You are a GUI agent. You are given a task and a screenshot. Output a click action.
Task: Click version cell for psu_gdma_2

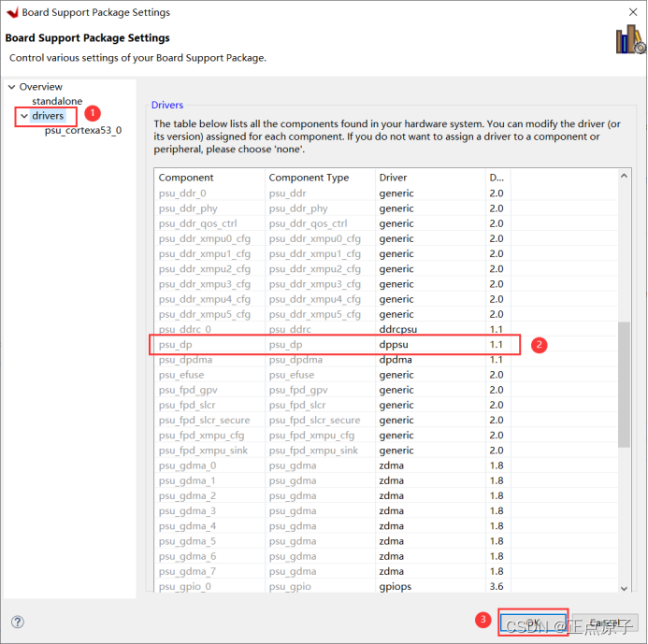click(497, 495)
